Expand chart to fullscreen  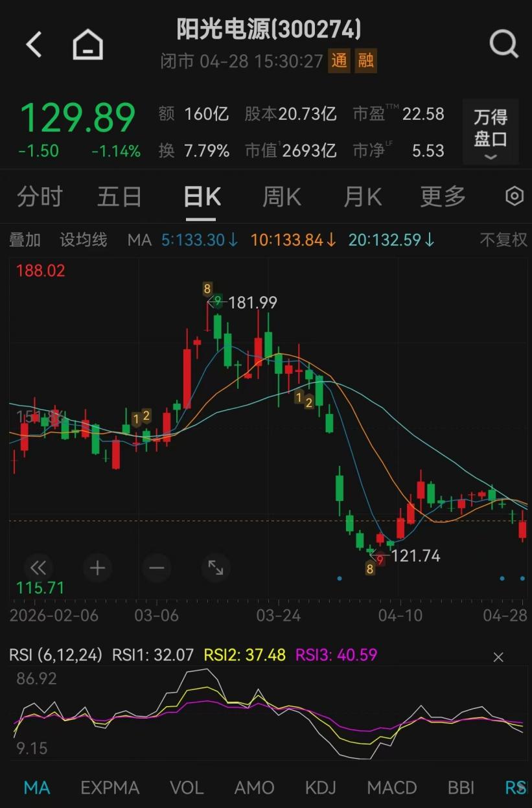click(x=216, y=568)
